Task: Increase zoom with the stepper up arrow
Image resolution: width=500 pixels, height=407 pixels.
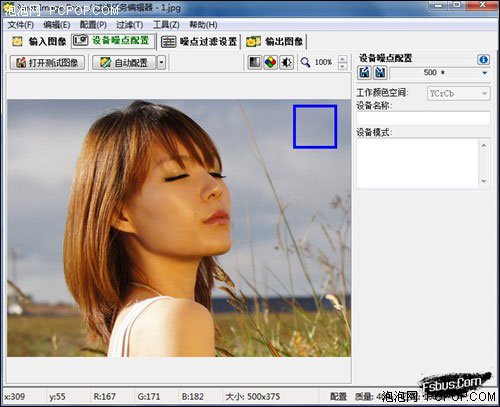Action: coord(342,59)
